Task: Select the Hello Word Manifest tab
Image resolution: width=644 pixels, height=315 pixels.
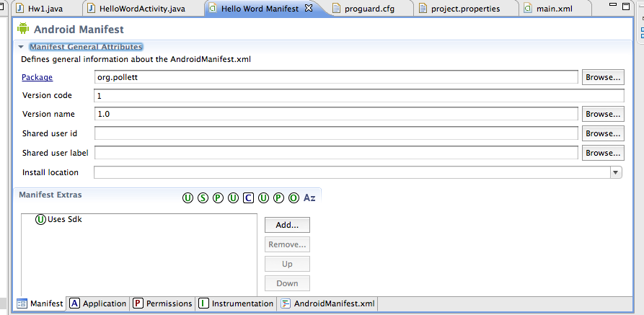Action: coord(260,9)
